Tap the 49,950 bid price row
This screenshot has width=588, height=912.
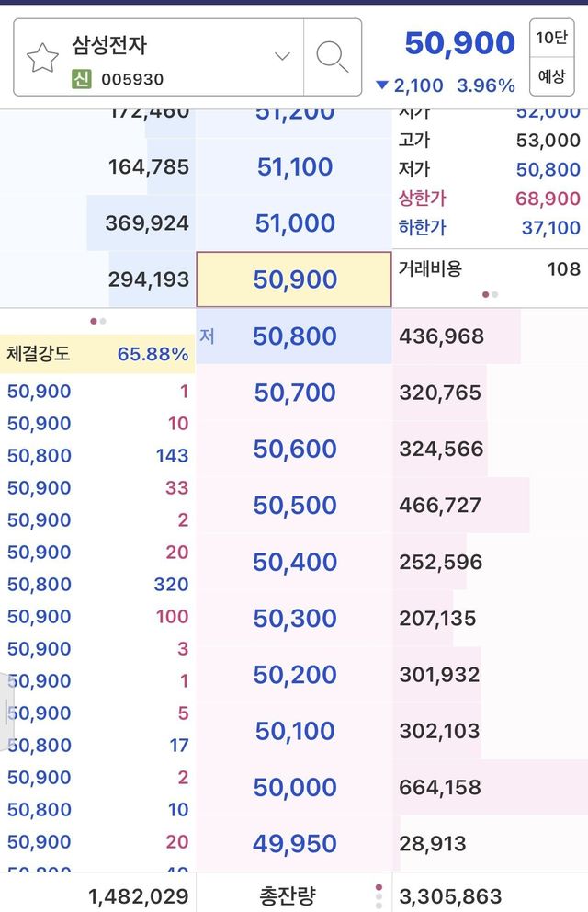(x=294, y=843)
